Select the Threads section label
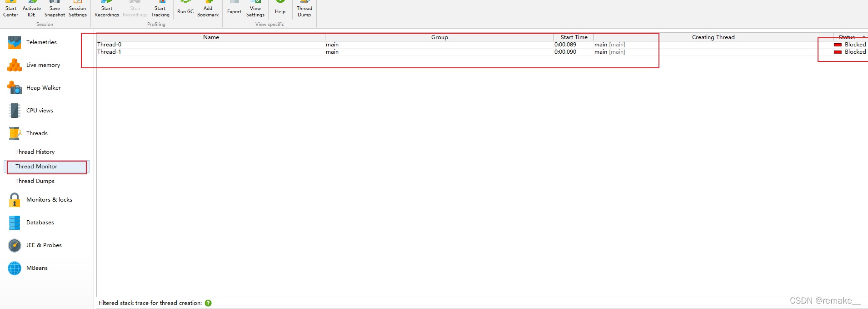The width and height of the screenshot is (868, 309). pyautogui.click(x=37, y=133)
